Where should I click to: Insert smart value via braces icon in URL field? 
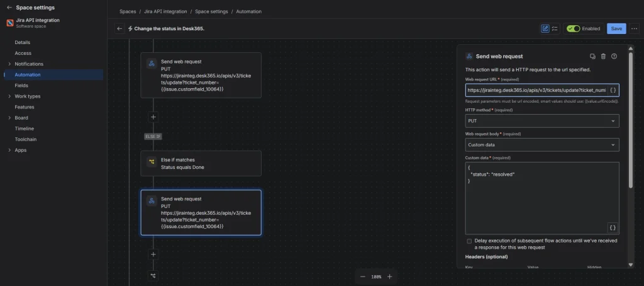[613, 90]
